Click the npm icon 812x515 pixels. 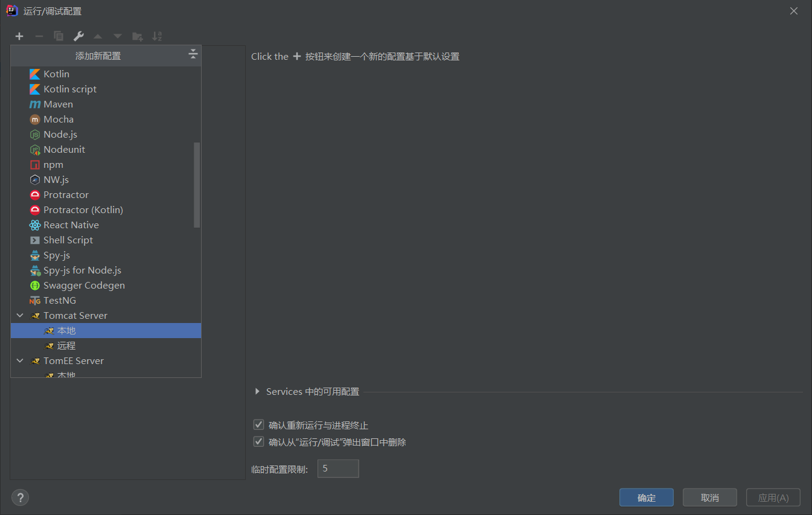click(35, 164)
